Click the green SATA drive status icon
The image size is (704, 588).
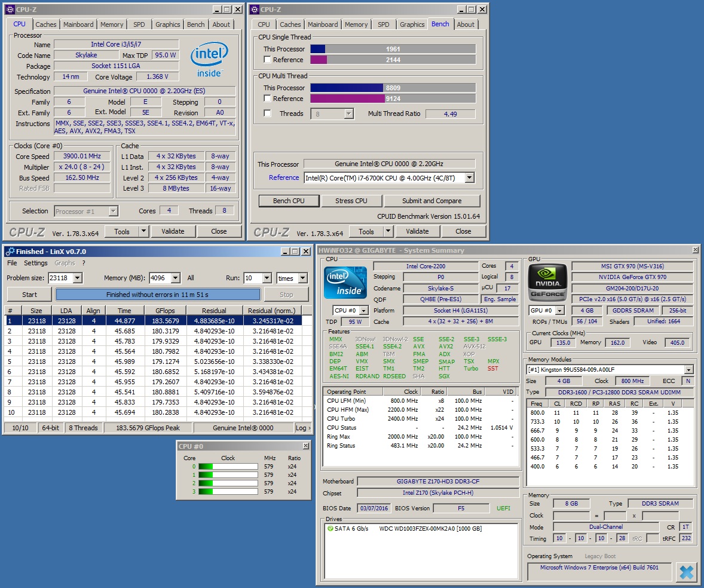point(330,528)
